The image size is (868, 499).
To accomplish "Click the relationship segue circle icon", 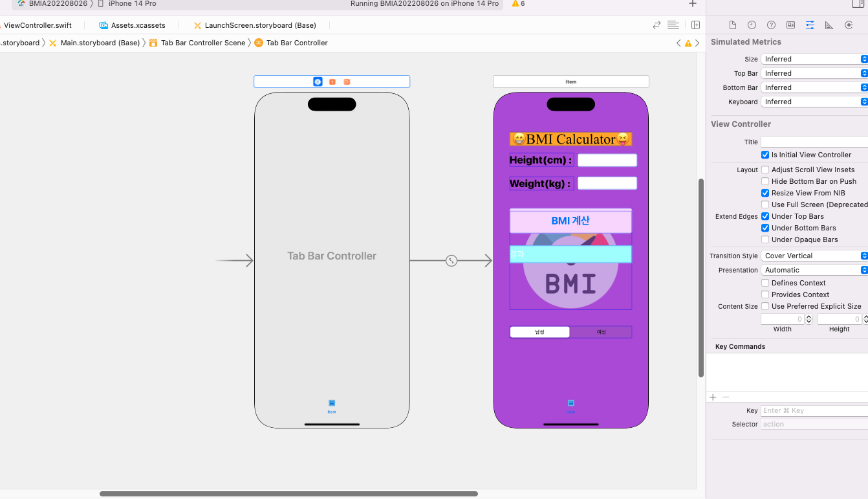I will point(451,261).
